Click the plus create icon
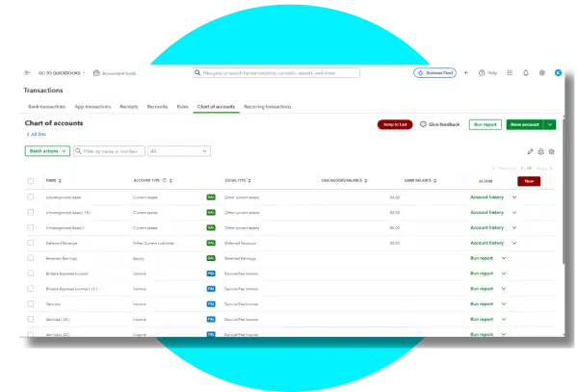578x392 pixels. 465,73
